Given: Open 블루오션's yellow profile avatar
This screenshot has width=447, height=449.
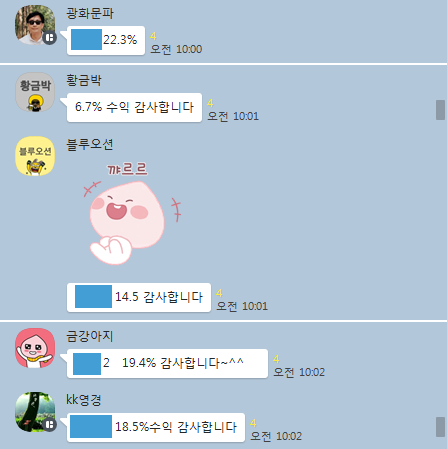Looking at the screenshot, I should click(x=35, y=156).
